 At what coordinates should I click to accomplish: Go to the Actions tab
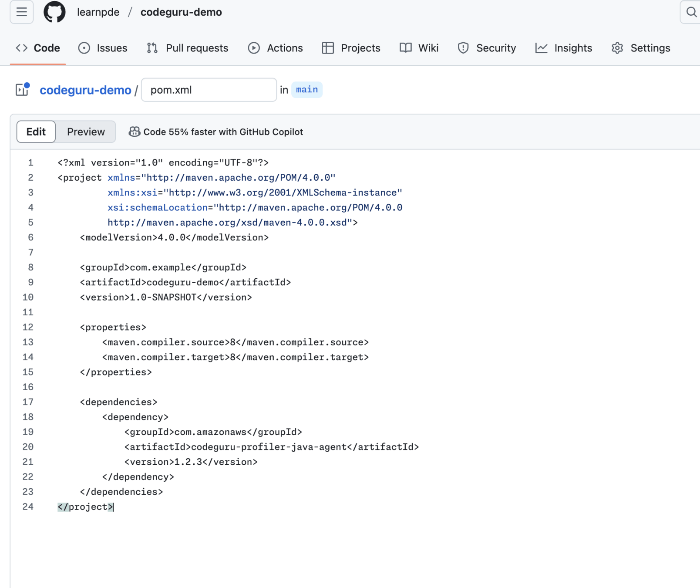click(275, 48)
